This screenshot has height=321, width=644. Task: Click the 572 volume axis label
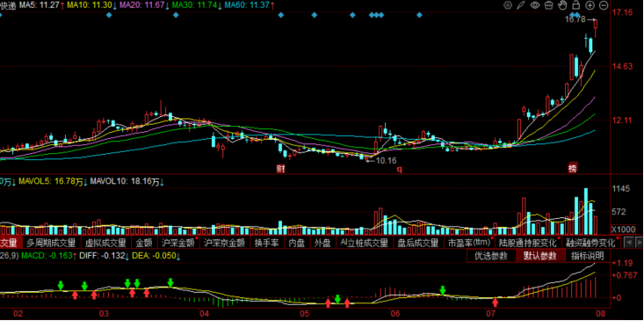coord(619,212)
